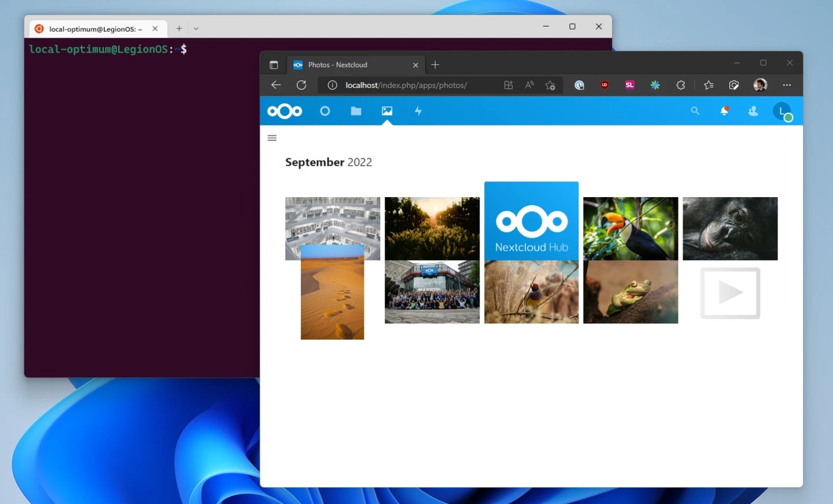Go back to the previous page
Screen dimensions: 833x504
click(276, 85)
